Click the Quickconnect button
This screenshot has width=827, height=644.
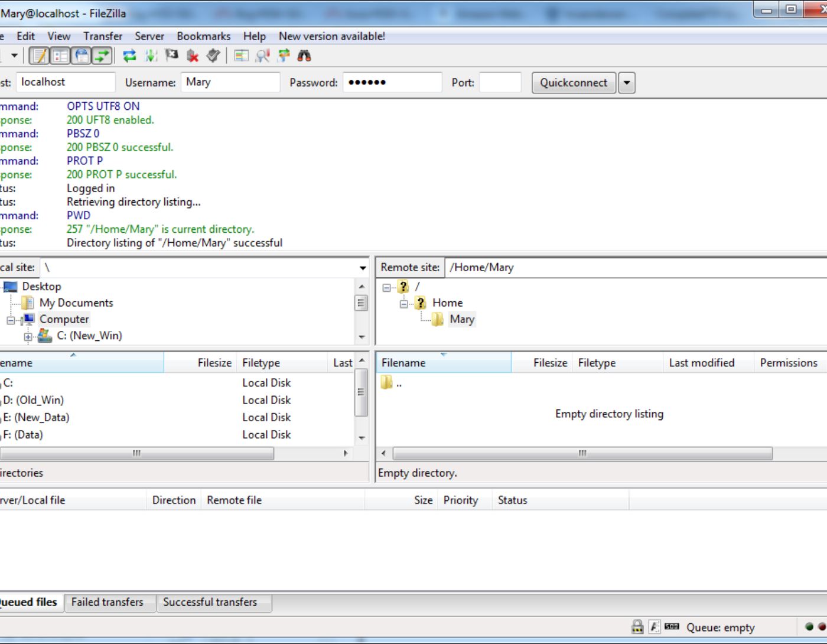tap(574, 83)
